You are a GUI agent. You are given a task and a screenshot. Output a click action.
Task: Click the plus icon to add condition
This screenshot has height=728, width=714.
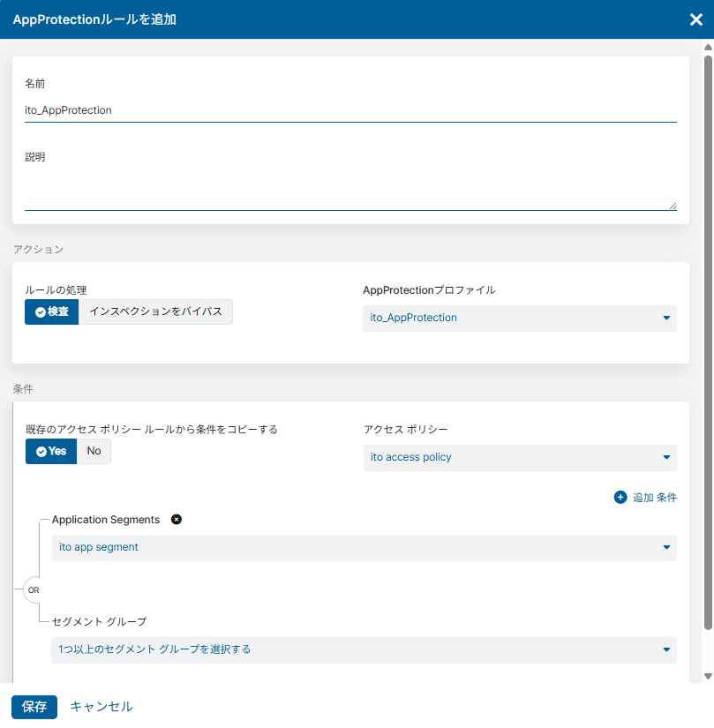tap(620, 498)
